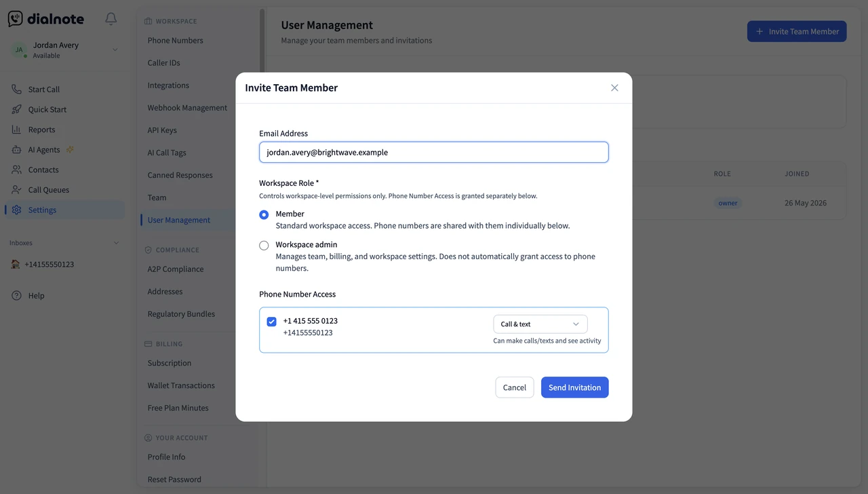Click the dialnote logo icon
Image resolution: width=868 pixels, height=494 pixels.
(16, 19)
